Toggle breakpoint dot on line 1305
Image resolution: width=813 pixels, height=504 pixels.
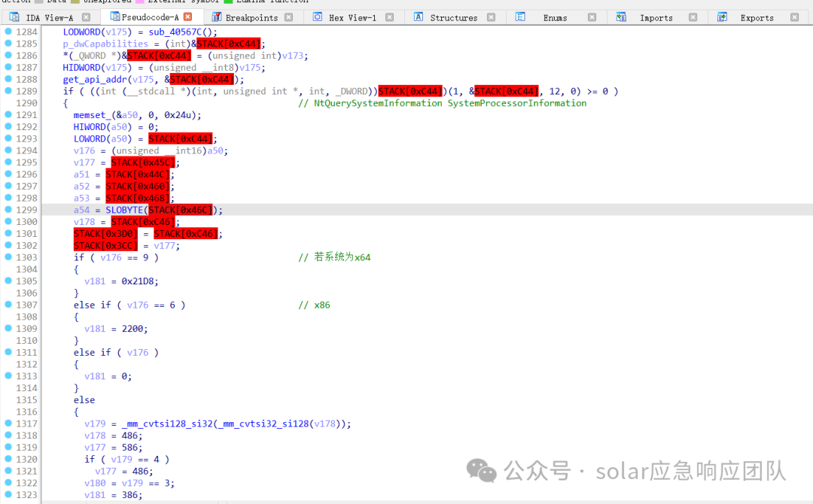(x=8, y=281)
